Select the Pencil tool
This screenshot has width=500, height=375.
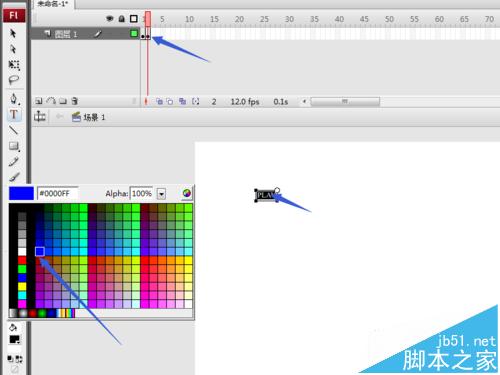(x=14, y=162)
